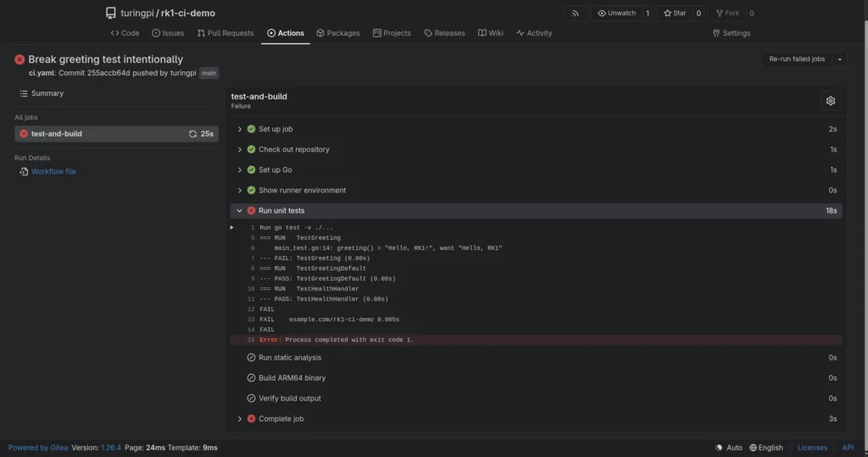Click the forks count 0
Viewport: 868px width, 457px height.
[x=751, y=14]
